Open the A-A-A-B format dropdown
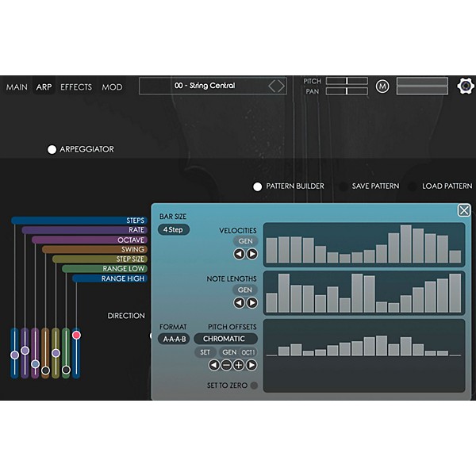This screenshot has height=476, width=476. [x=173, y=339]
